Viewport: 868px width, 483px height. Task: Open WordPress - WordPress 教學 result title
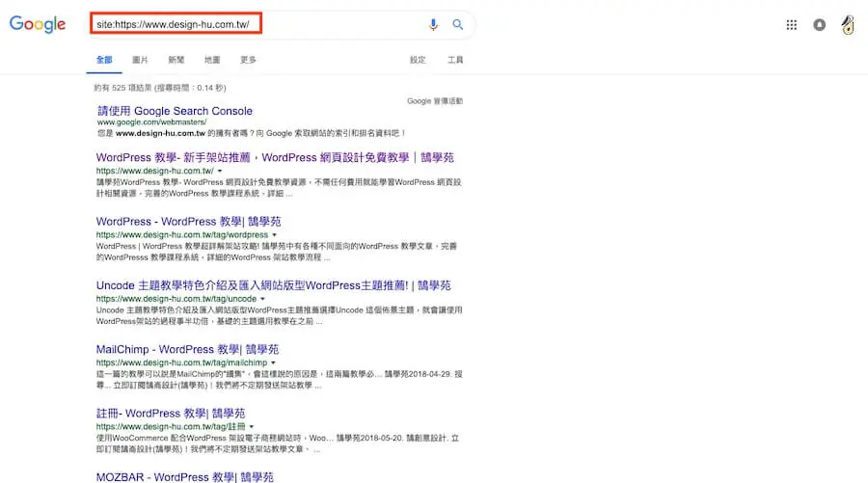click(x=188, y=222)
